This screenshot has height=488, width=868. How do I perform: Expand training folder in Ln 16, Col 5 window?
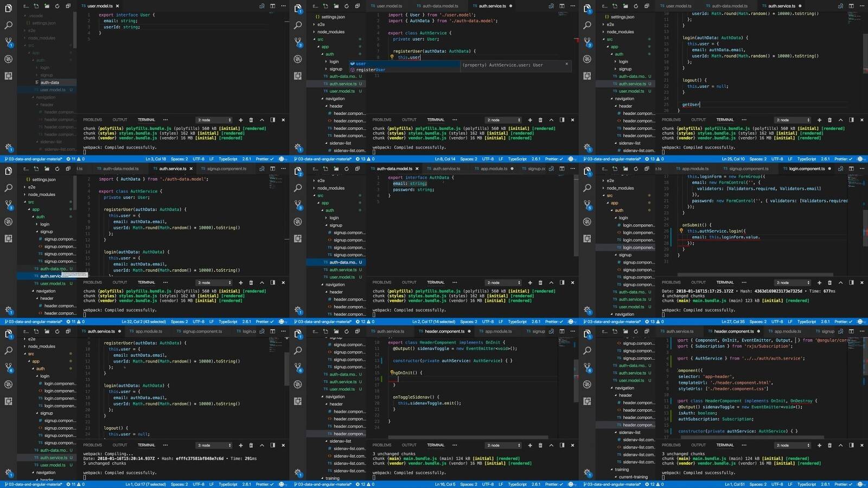pyautogui.click(x=332, y=478)
